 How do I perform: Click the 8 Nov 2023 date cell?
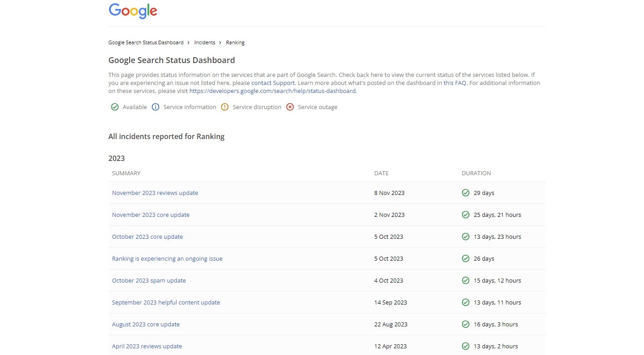389,193
